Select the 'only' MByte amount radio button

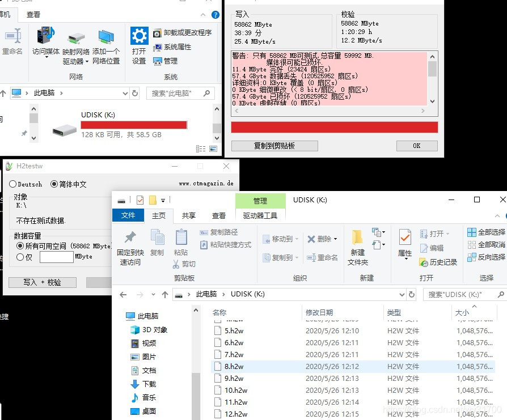20,257
